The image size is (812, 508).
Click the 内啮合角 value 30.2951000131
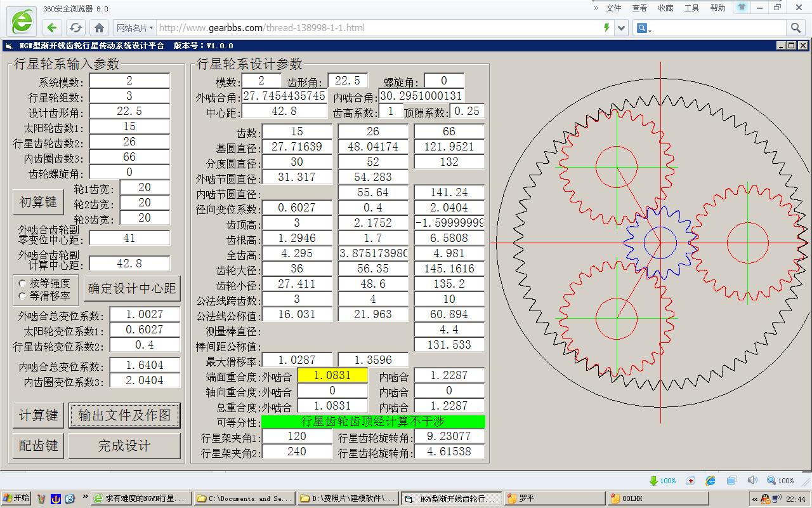click(x=421, y=96)
